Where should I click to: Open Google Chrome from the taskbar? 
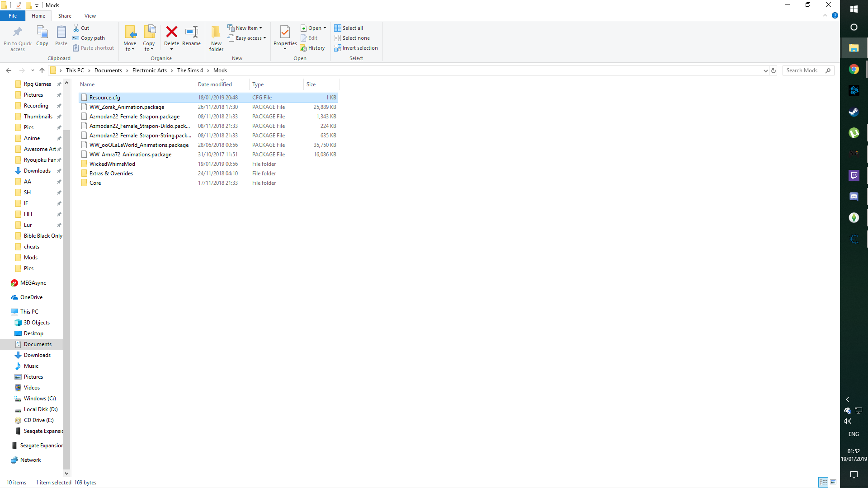(854, 69)
